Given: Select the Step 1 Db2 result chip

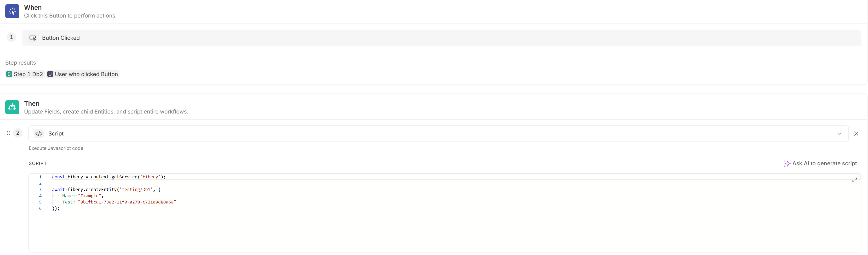Looking at the screenshot, I should (25, 74).
